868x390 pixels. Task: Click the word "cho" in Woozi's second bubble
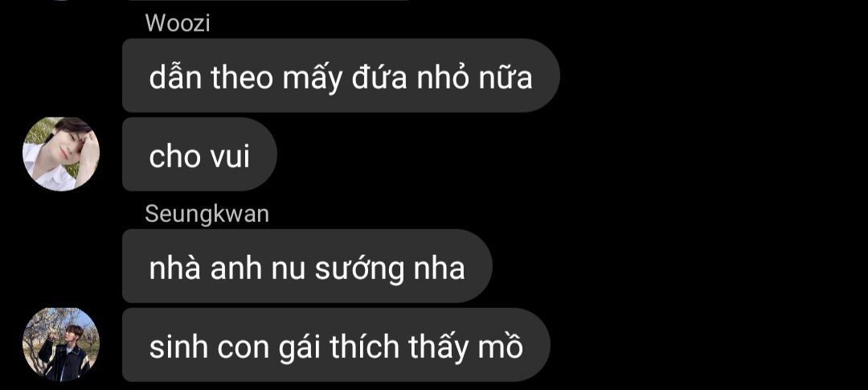[x=174, y=157]
